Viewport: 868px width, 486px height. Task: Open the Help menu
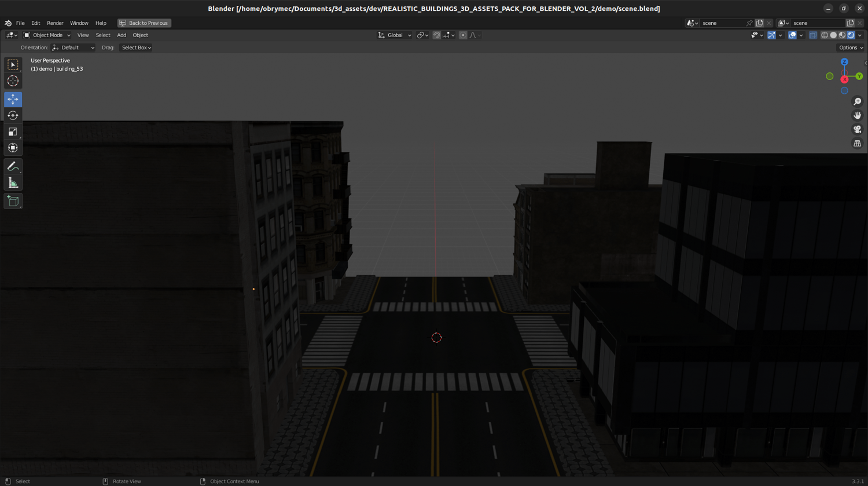(x=101, y=23)
